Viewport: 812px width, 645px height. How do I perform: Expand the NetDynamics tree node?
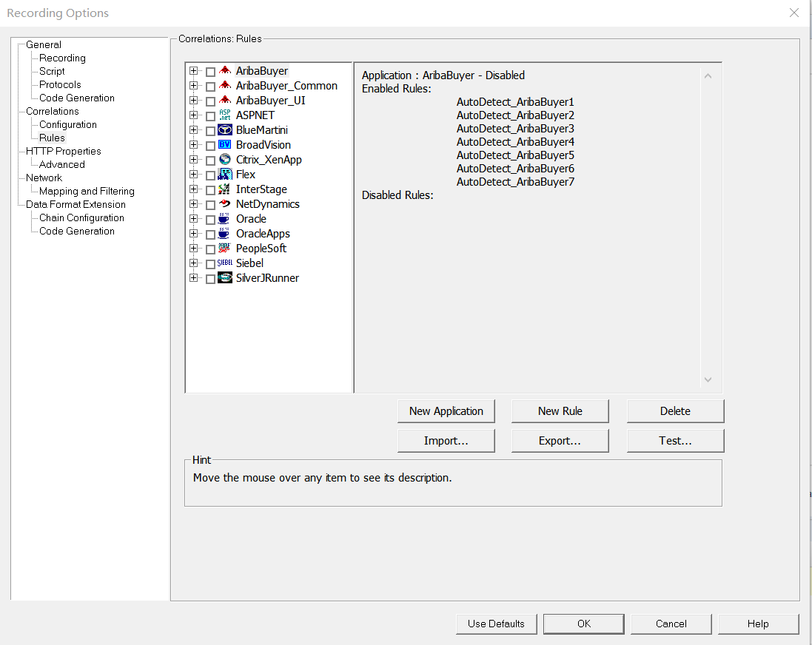(194, 203)
